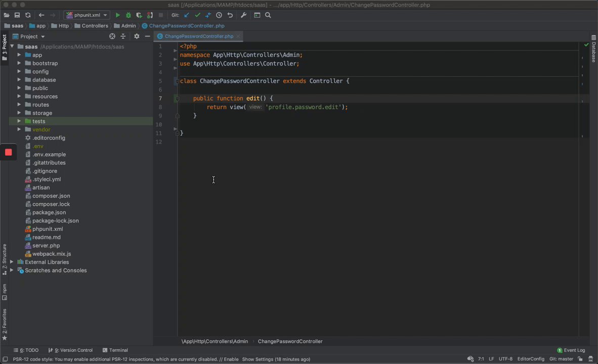Select the ChangePasswordController.php editor tab
Image resolution: width=598 pixels, height=364 pixels.
point(198,36)
